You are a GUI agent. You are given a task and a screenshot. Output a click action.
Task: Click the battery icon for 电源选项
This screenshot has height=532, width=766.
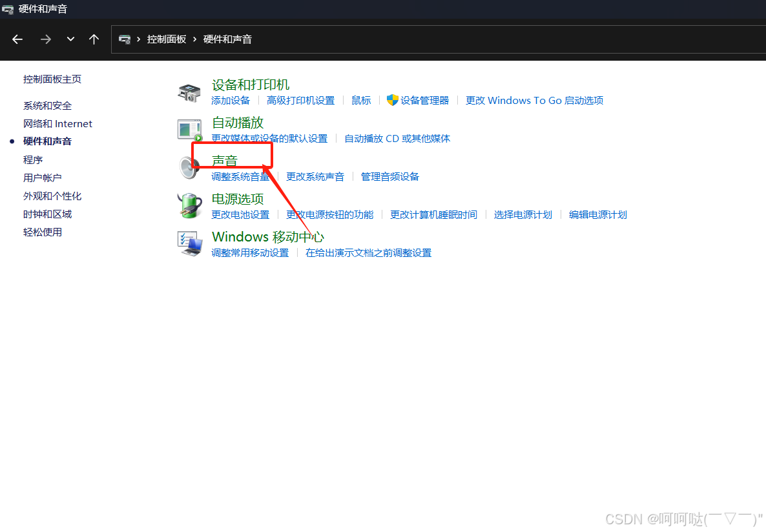click(189, 206)
